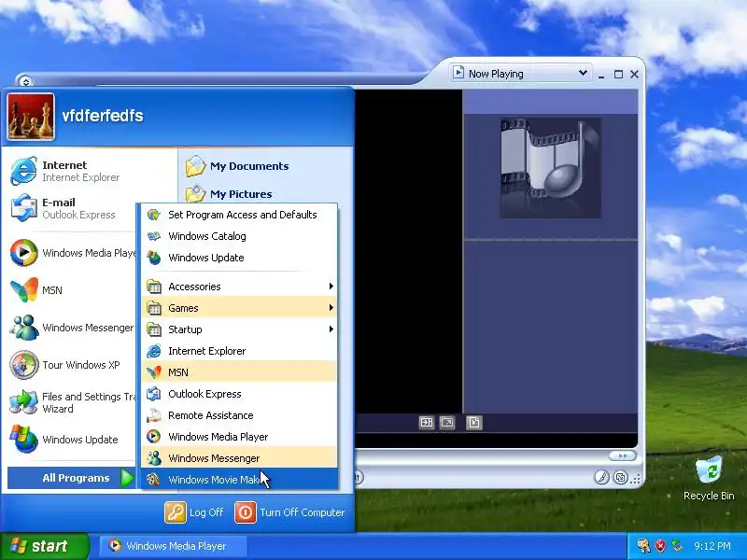The width and height of the screenshot is (747, 560).
Task: Click the Media Player paintbrush color chooser button
Action: click(601, 477)
